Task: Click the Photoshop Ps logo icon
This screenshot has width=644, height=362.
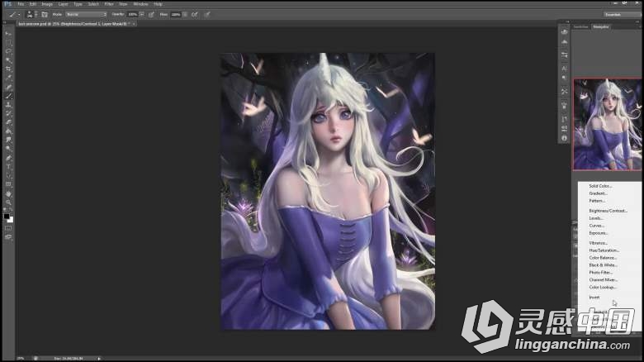Action: tap(7, 3)
